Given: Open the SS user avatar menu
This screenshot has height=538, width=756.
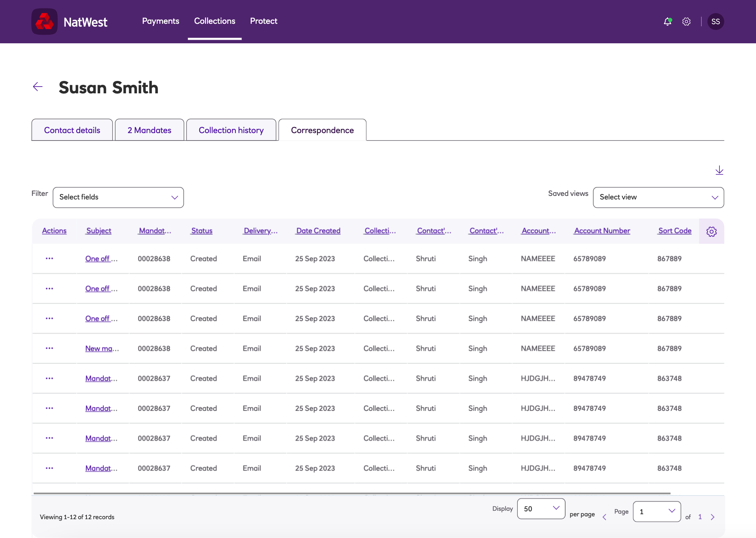Looking at the screenshot, I should (716, 22).
